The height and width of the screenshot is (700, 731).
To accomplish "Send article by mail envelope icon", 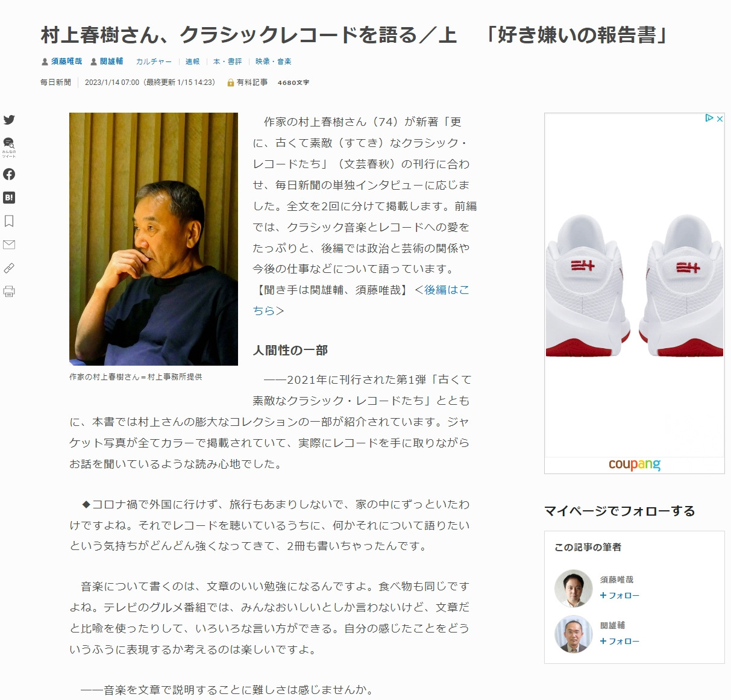I will 9,245.
